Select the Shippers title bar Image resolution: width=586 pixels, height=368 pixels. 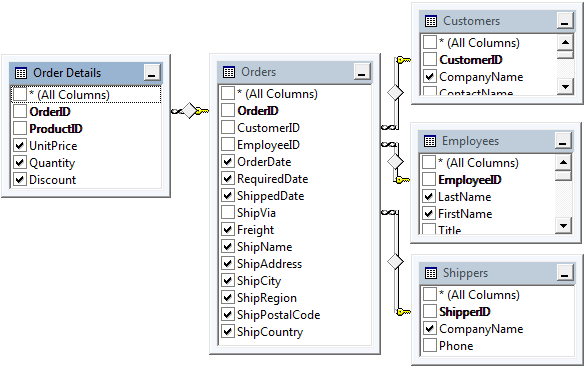click(497, 273)
